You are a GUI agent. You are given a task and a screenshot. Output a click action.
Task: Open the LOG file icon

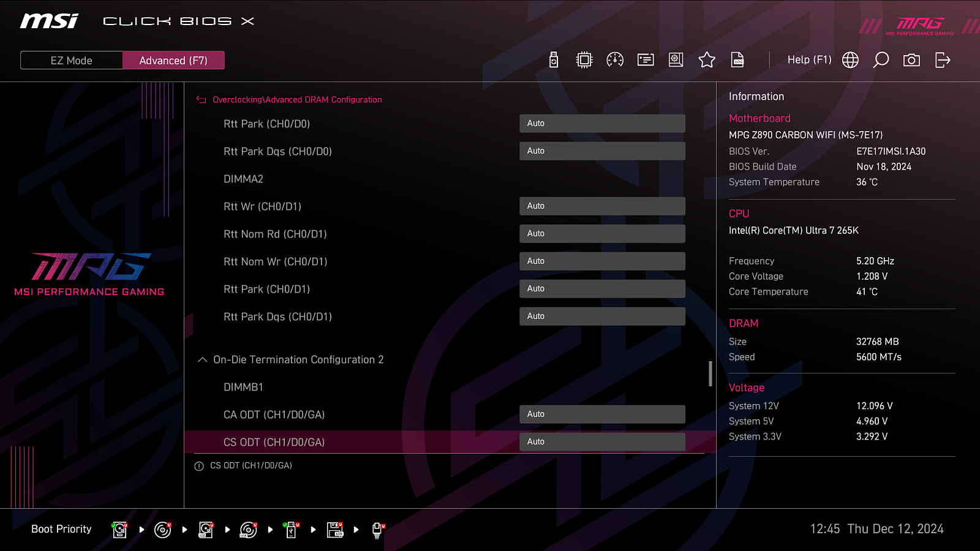point(737,60)
